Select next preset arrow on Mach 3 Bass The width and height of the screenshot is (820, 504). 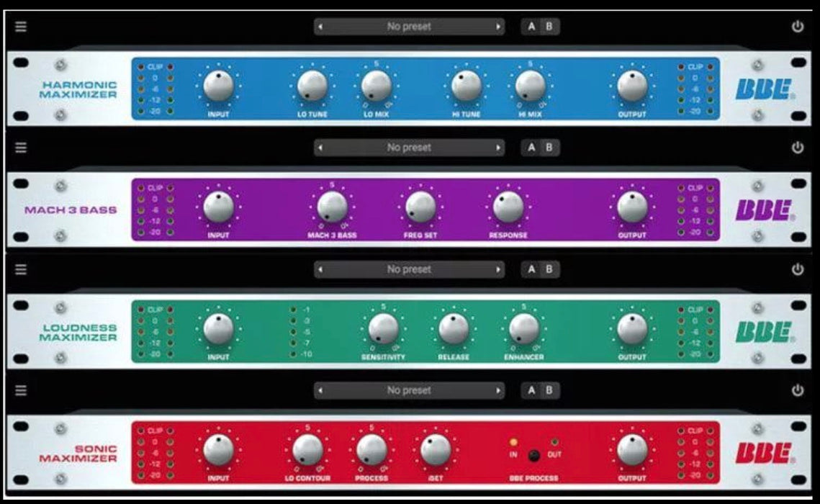[498, 148]
